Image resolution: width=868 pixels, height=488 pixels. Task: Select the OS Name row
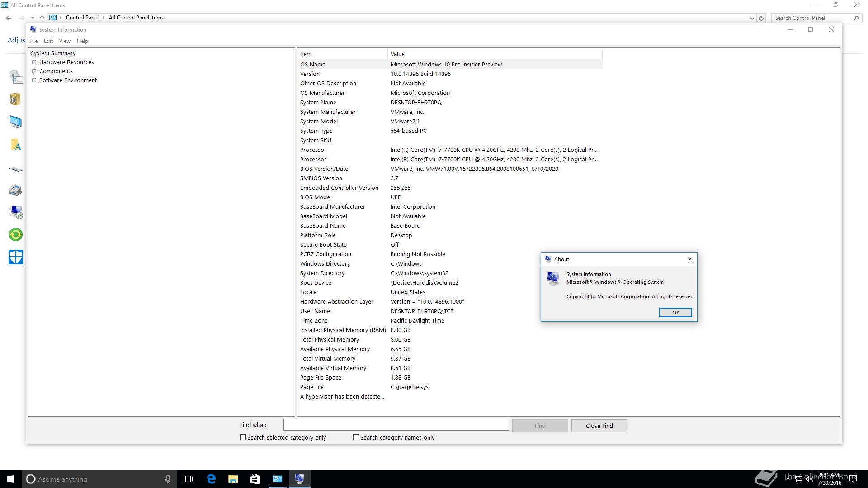450,64
